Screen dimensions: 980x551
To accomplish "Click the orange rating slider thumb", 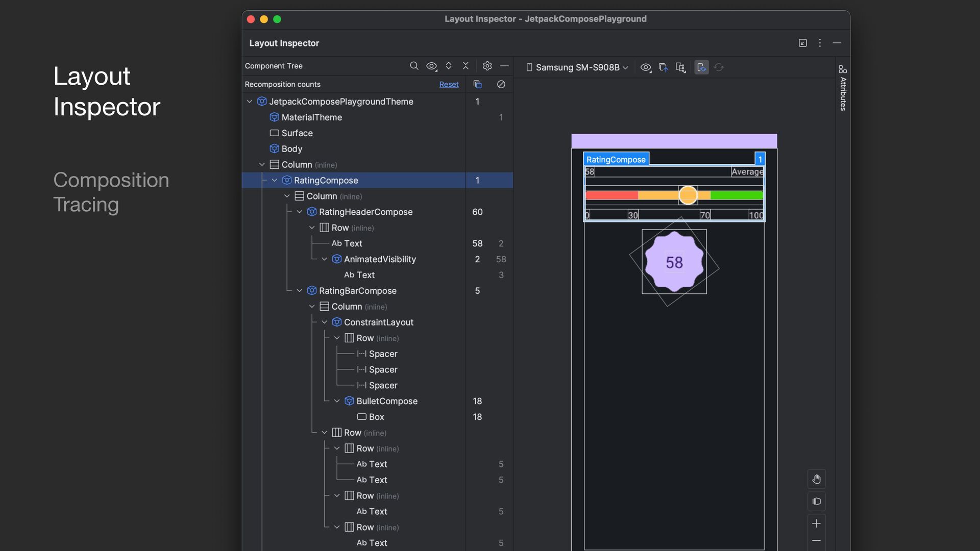I will click(688, 195).
